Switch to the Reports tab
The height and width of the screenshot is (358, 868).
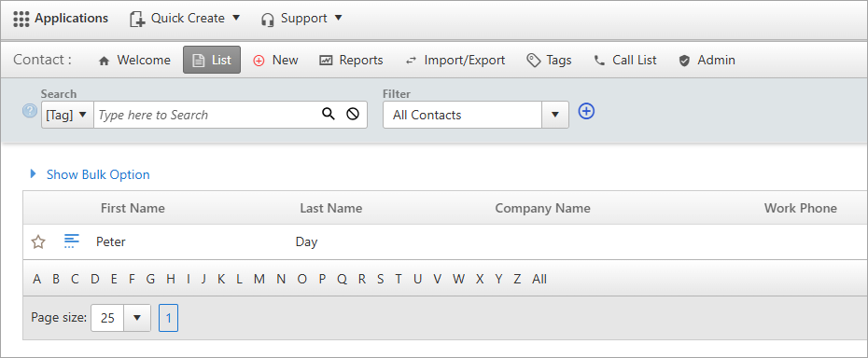(351, 60)
